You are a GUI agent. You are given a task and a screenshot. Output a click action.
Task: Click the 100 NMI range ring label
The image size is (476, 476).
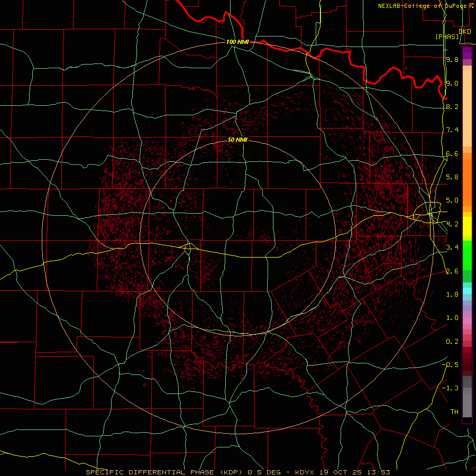(x=237, y=42)
